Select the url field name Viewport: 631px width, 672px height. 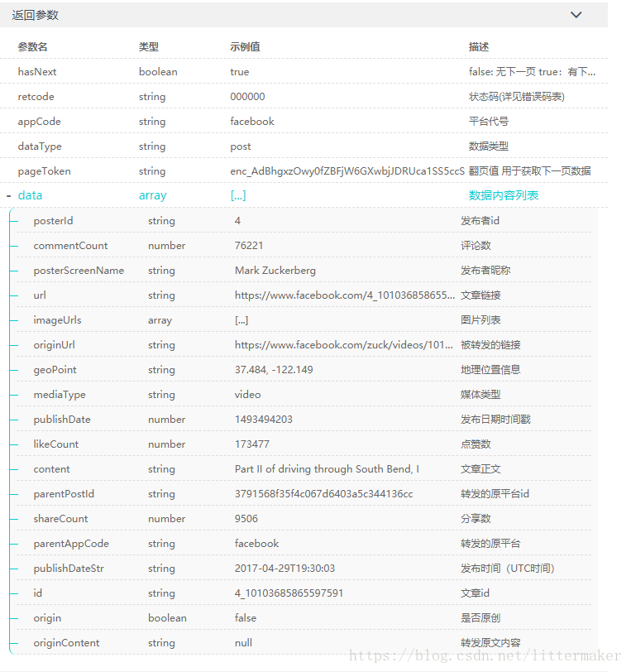40,295
